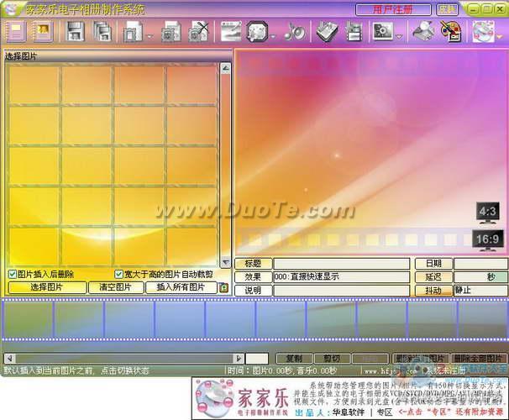Expand dropdown arrow beside photo frame icon

coord(150,36)
